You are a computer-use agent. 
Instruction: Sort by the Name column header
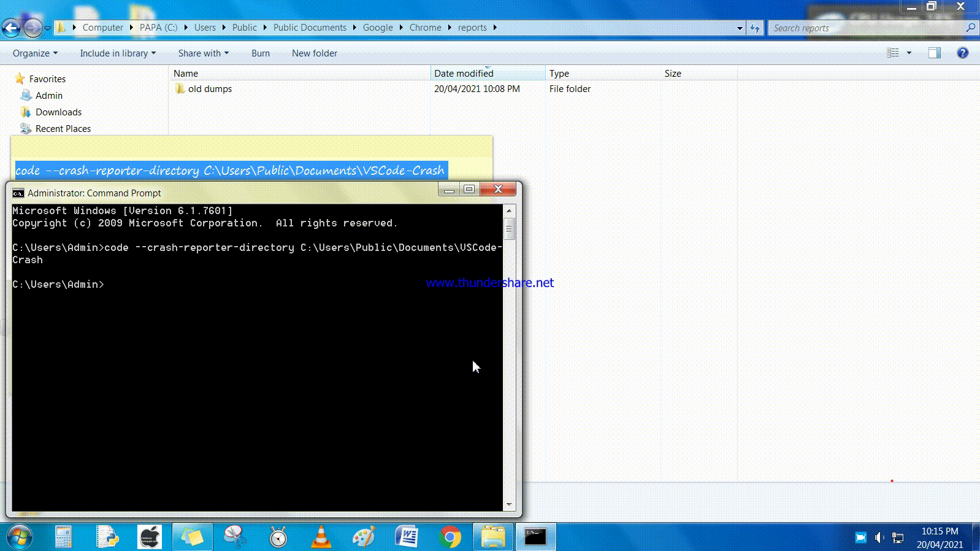(300, 73)
